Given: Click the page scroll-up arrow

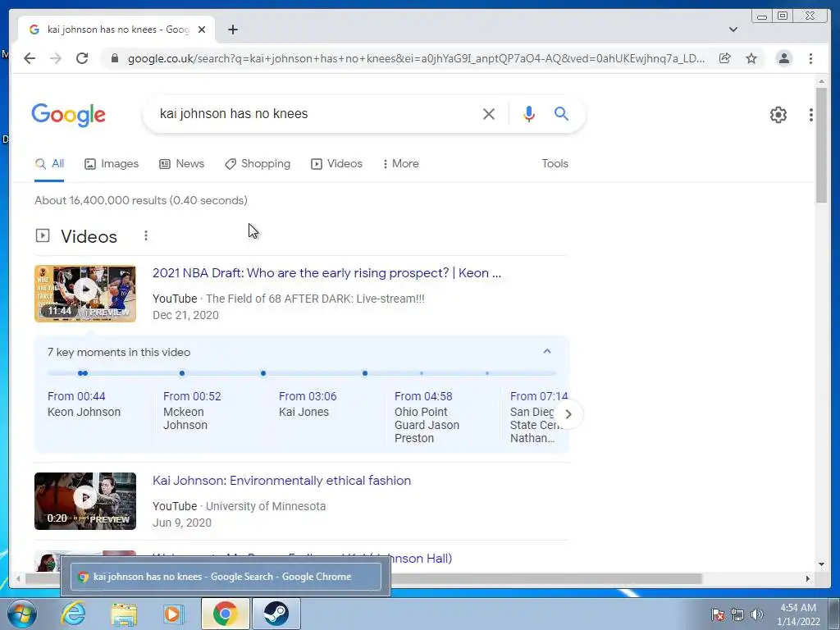Looking at the screenshot, I should tap(821, 81).
